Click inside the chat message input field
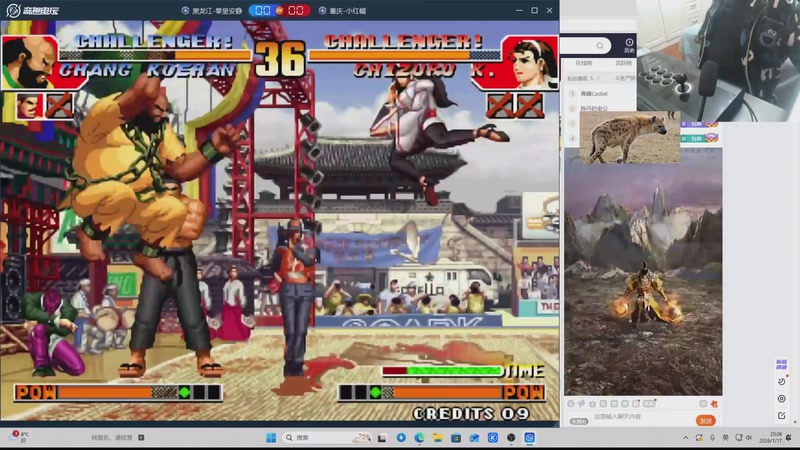This screenshot has height=450, width=800. tap(642, 417)
